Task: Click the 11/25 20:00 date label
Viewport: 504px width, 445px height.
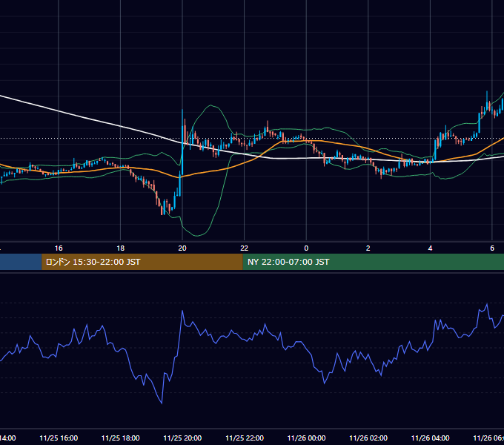Action: coord(182,438)
